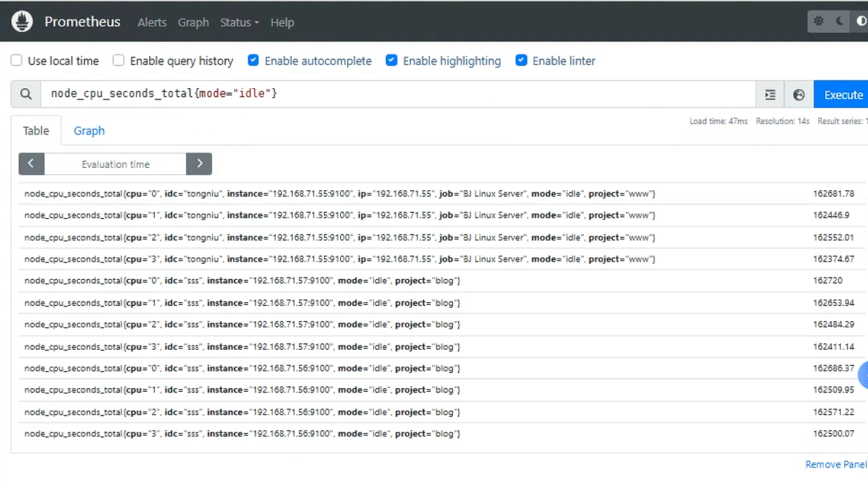Screen dimensions: 868x482
Task: Click the Execute button
Action: coord(841,94)
